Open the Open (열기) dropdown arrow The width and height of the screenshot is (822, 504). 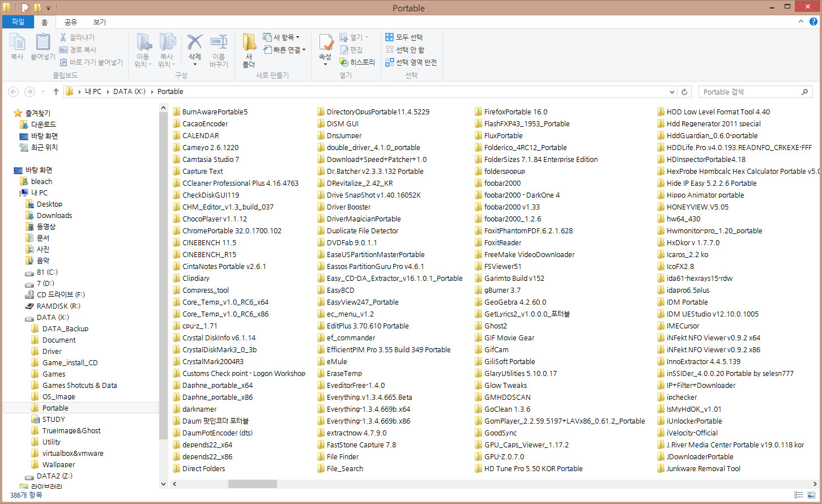pos(367,37)
